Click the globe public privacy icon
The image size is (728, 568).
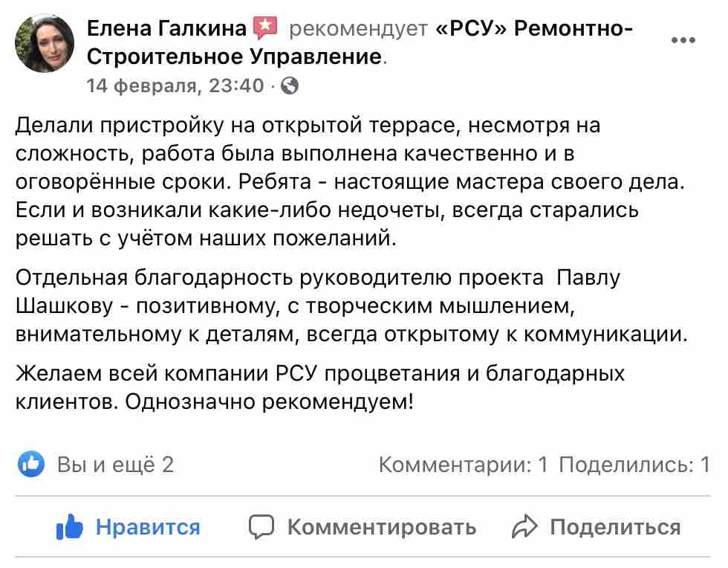(290, 85)
